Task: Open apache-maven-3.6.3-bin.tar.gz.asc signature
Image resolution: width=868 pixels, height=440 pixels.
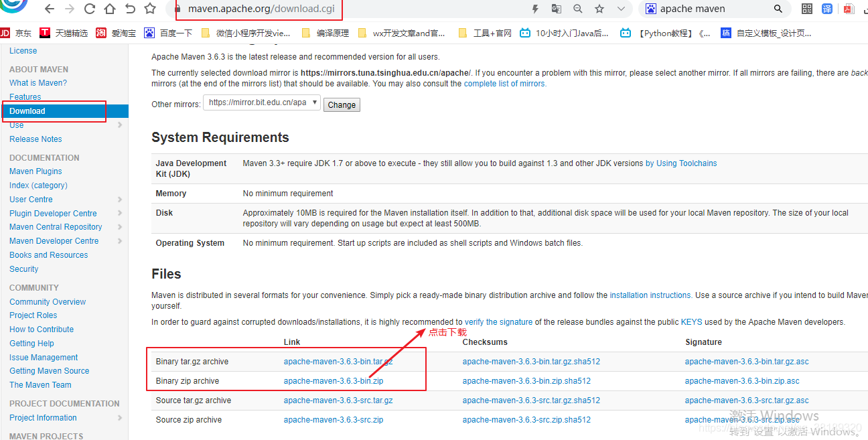Action: (x=747, y=362)
